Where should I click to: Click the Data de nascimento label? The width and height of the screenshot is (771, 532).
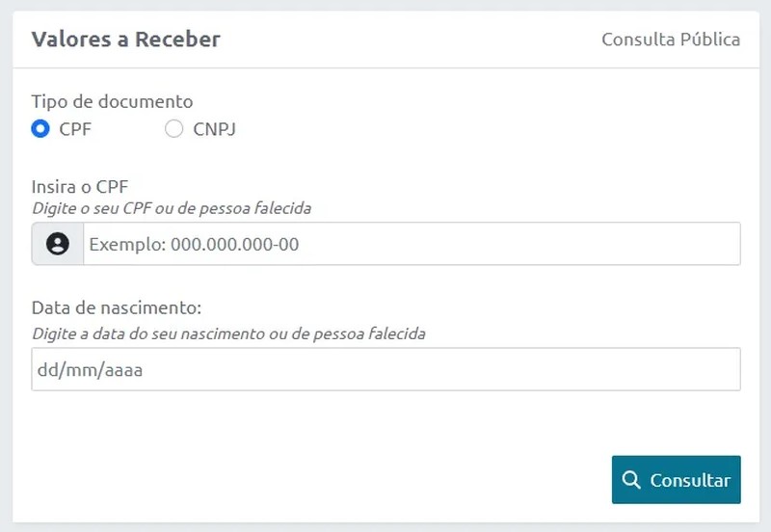click(x=117, y=307)
